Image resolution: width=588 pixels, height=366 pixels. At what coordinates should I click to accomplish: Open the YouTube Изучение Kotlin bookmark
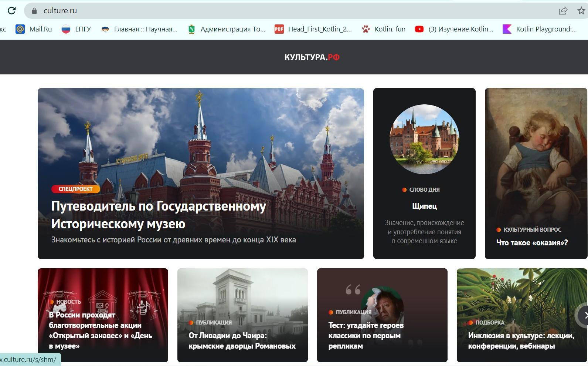tap(454, 29)
